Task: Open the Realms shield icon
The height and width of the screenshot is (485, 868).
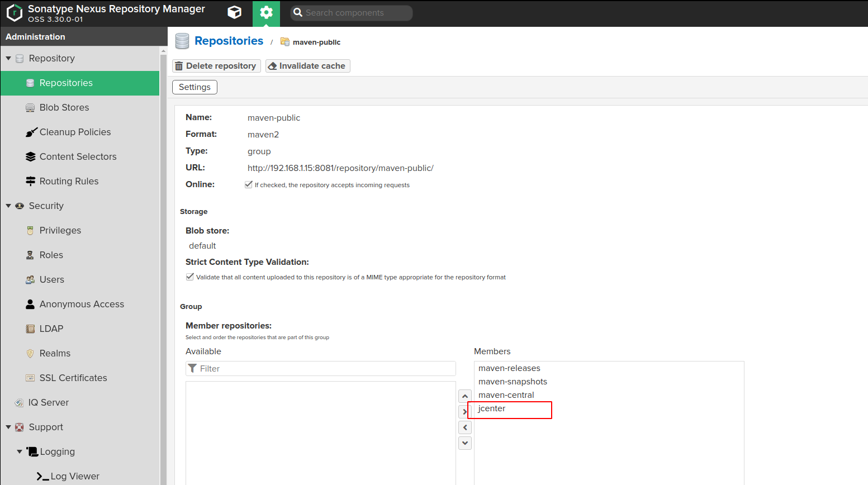Action: point(30,353)
